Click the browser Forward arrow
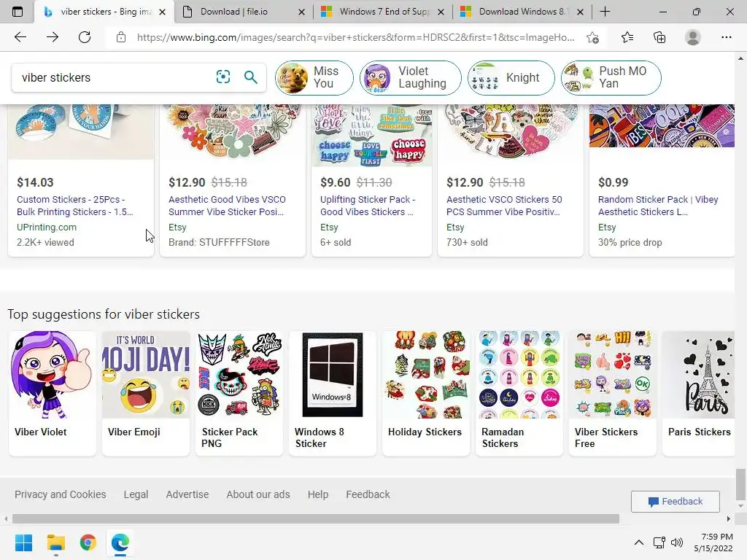Viewport: 747px width, 560px height. pos(53,37)
